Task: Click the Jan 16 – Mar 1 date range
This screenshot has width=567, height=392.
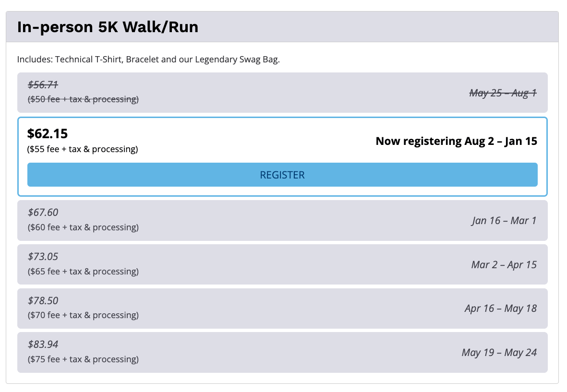Action: [504, 221]
